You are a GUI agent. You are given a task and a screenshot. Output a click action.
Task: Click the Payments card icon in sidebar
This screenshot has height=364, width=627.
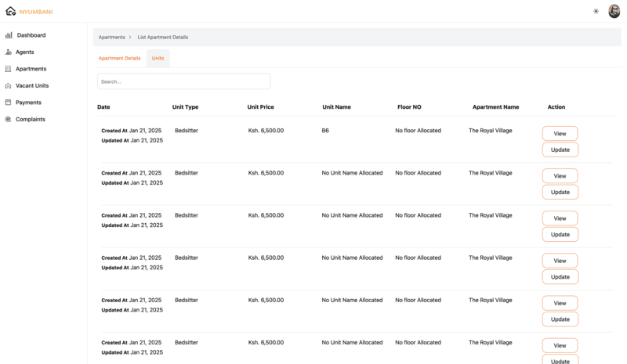9,103
